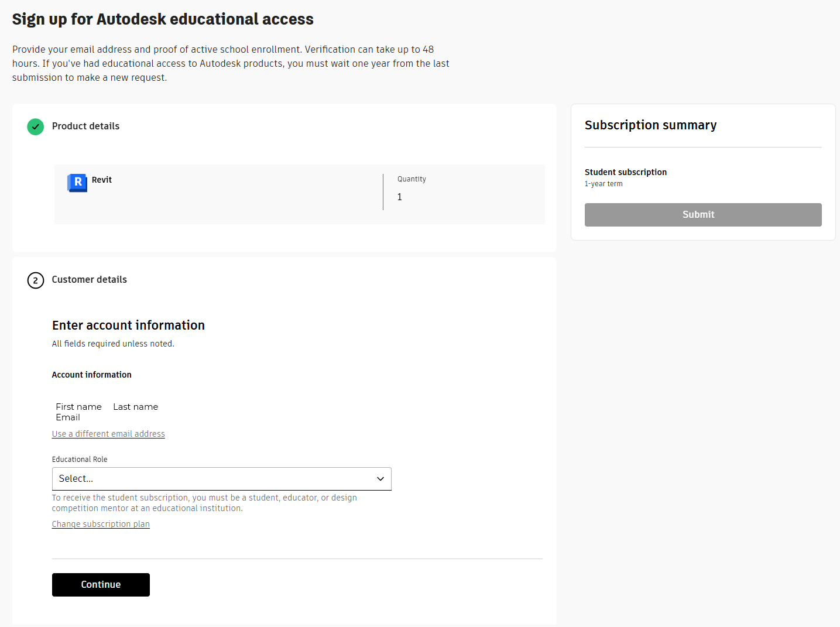
Task: Click the Customer details step 2 circle
Action: tap(36, 280)
